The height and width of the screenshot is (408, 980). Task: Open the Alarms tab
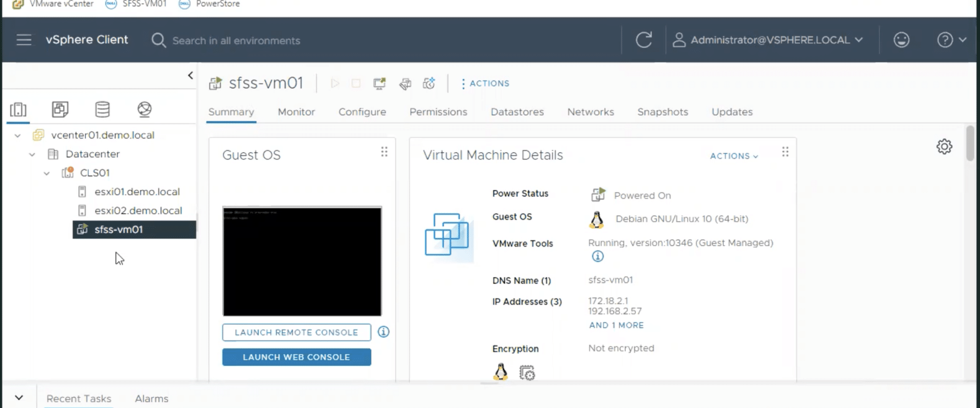click(152, 399)
